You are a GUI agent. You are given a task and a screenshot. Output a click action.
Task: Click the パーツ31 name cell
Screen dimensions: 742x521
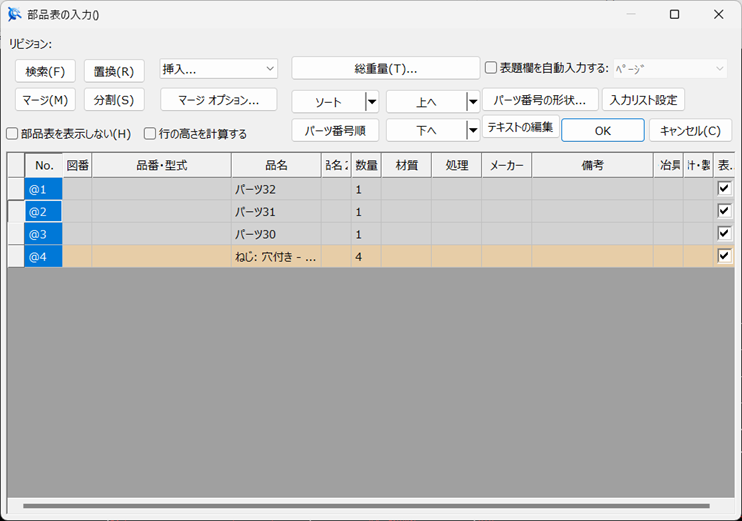[276, 212]
